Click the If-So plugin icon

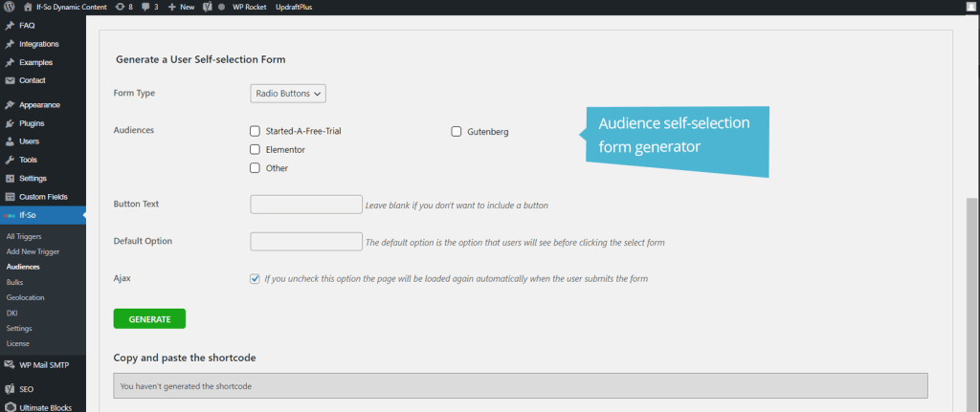(10, 215)
